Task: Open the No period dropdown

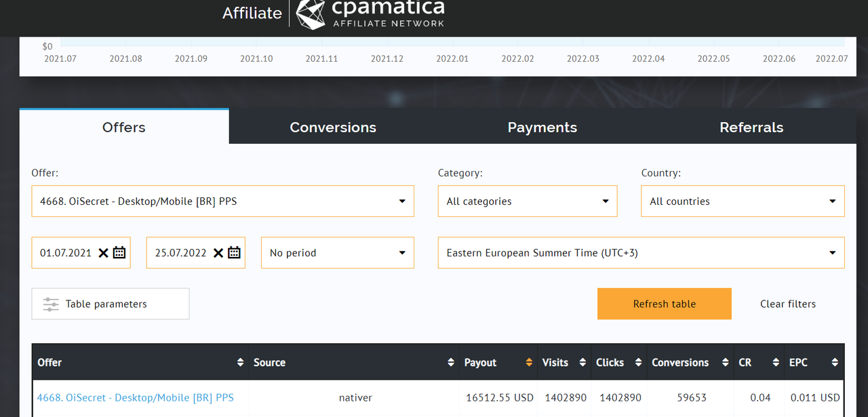Action: 338,253
